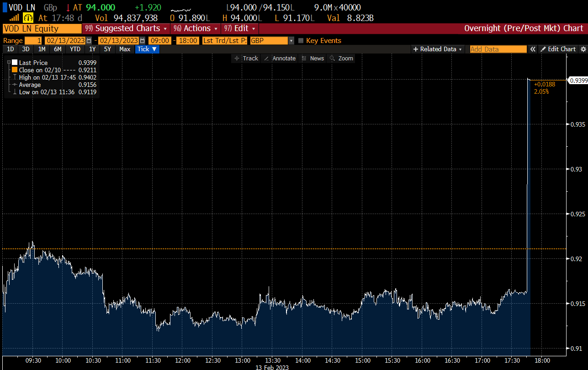Click the +0.0188 change label

[545, 85]
